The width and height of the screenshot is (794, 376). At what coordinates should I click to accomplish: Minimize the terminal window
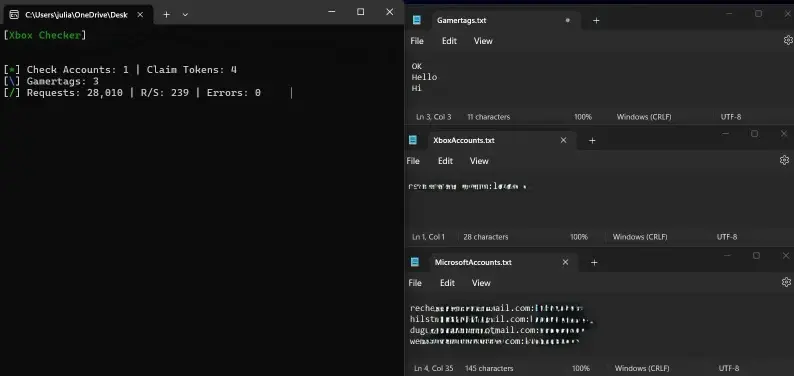[332, 12]
